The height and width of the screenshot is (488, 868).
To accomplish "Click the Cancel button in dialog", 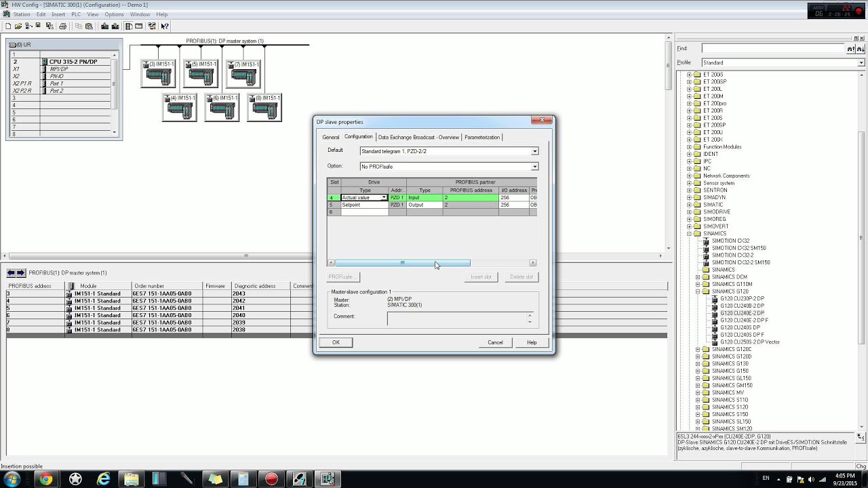I will [x=495, y=342].
